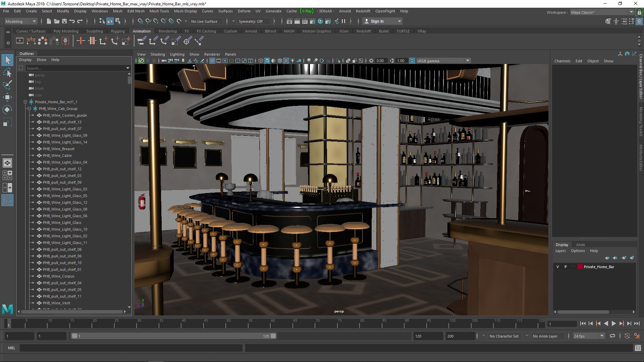Open the Sign In dropdown

tap(382, 21)
